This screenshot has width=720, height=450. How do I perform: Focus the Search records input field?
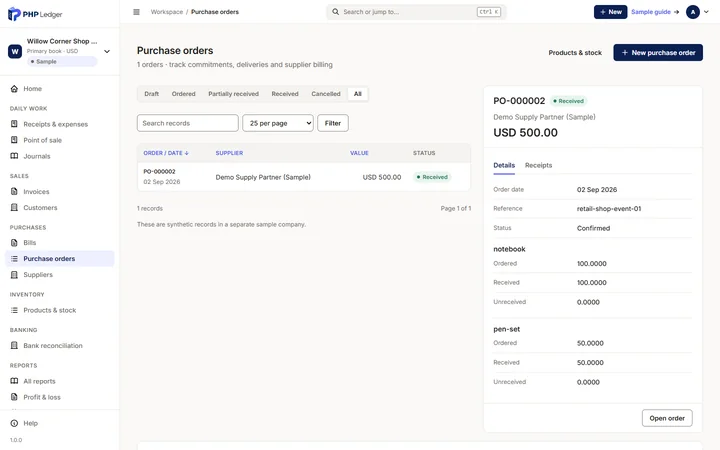tap(187, 123)
